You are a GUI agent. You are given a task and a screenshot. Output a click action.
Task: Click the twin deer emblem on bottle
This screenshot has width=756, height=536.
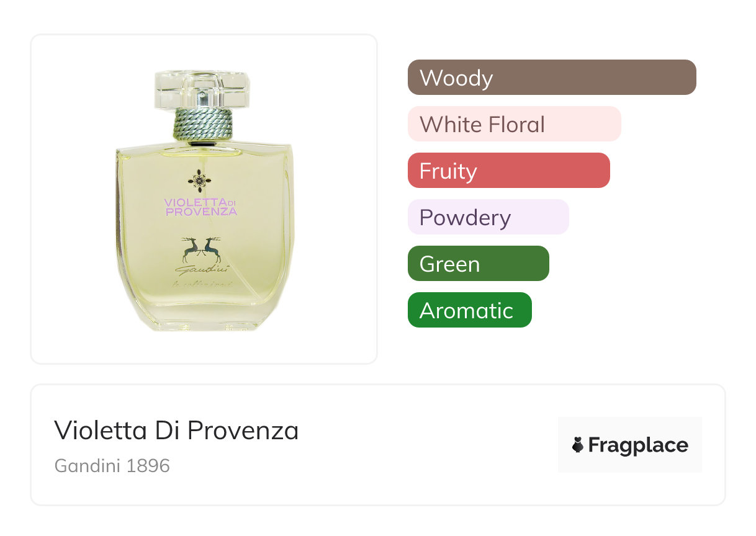tap(202, 249)
